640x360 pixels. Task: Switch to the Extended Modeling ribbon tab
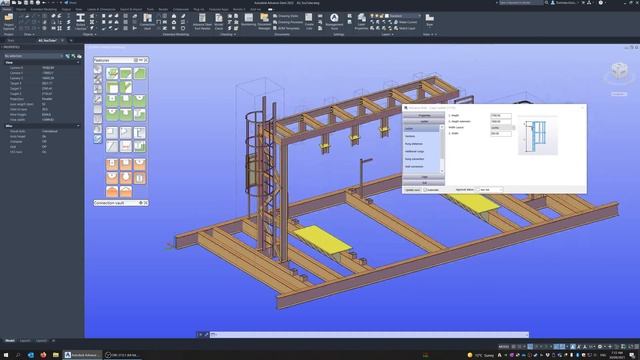(44, 9)
